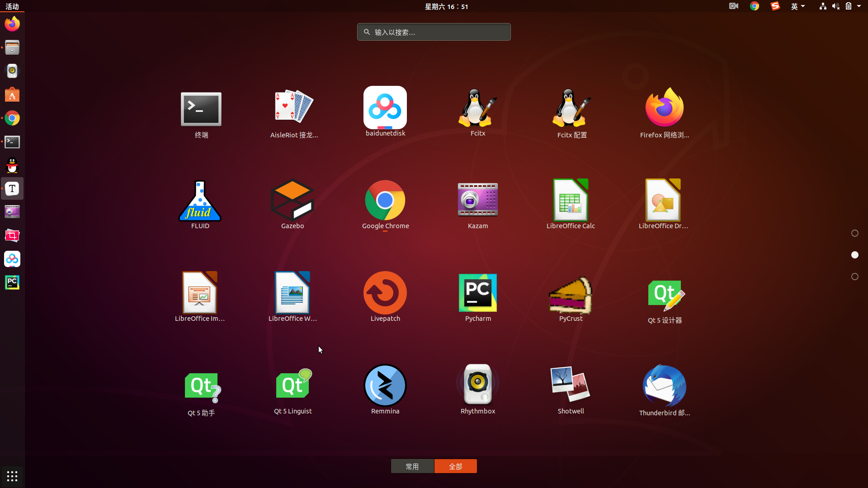Click the Sogou input tray icon

pyautogui.click(x=775, y=6)
